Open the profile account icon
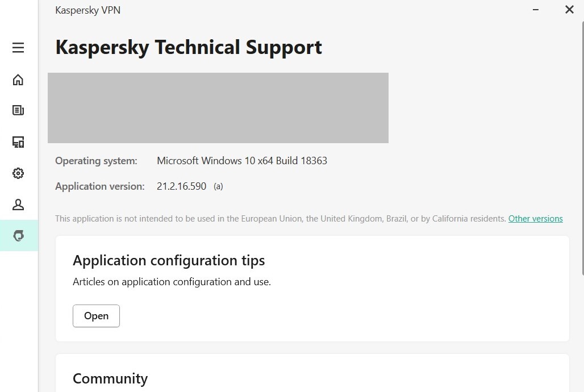Viewport: 584px width, 392px height. tap(18, 205)
